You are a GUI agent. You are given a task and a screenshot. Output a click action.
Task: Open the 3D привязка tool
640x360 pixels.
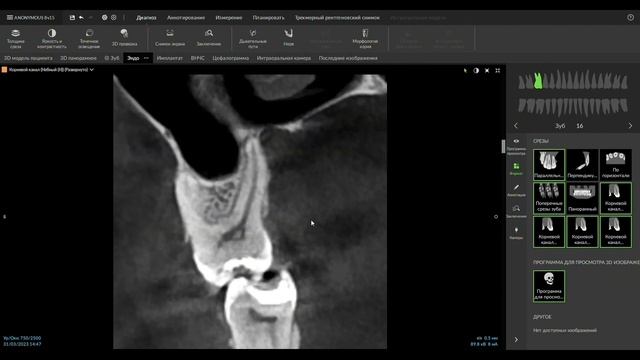coord(124,38)
